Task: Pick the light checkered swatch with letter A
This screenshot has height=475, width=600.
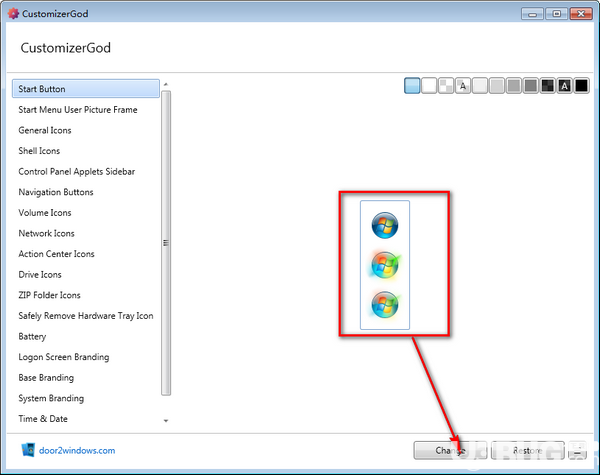Action: pos(463,86)
